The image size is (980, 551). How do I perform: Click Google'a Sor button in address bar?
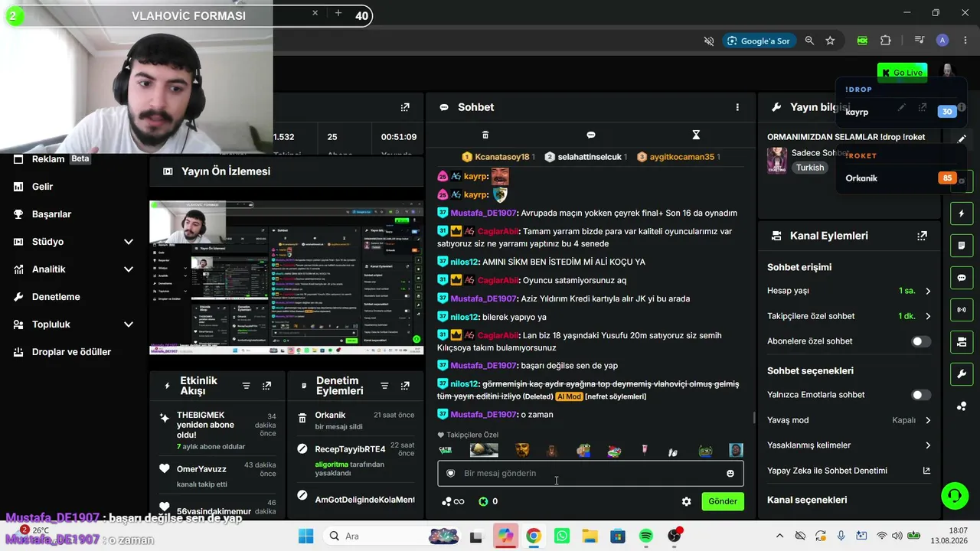tap(758, 41)
